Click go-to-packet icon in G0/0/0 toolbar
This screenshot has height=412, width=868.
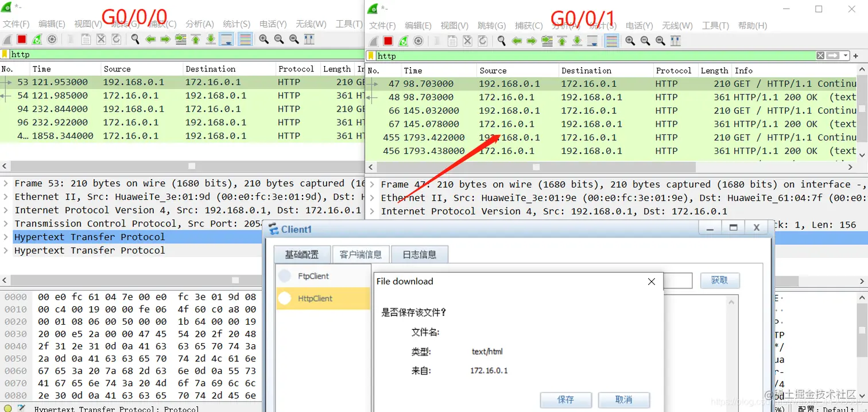pyautogui.click(x=180, y=39)
